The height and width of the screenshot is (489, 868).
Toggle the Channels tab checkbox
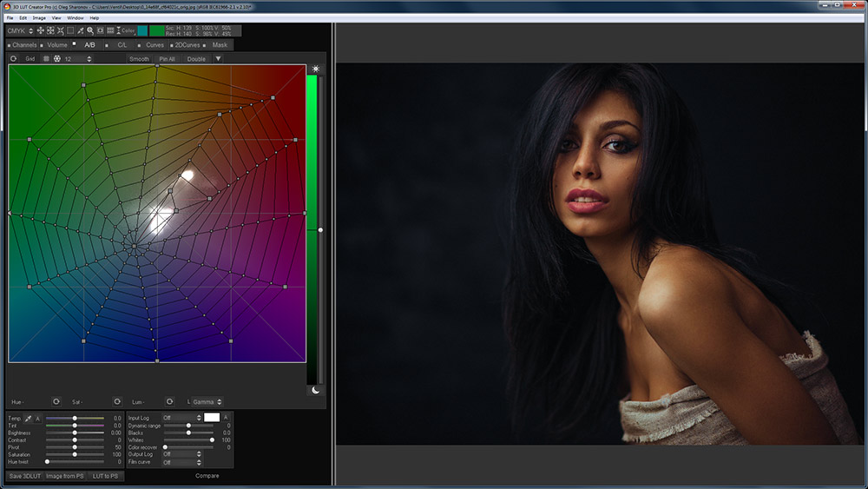click(9, 45)
